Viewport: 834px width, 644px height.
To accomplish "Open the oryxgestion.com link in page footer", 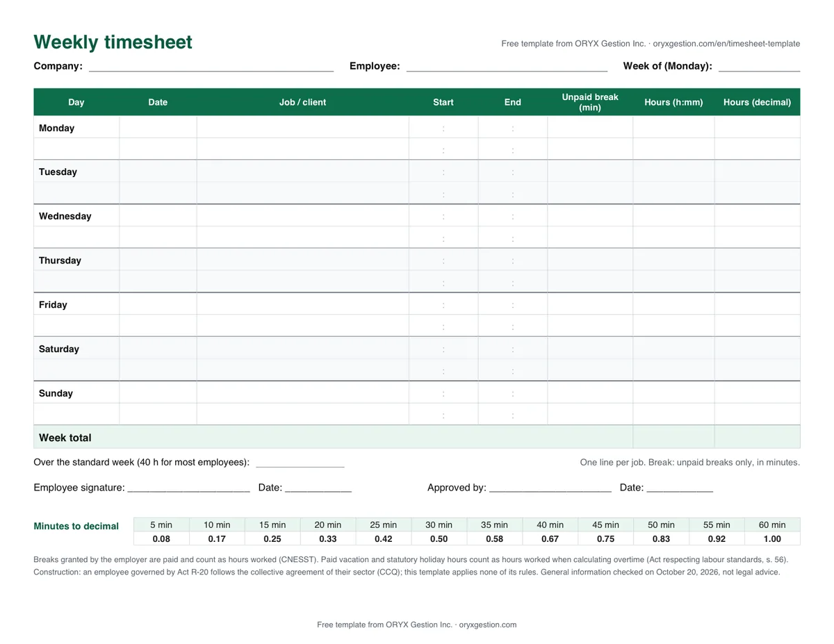I will [488, 625].
